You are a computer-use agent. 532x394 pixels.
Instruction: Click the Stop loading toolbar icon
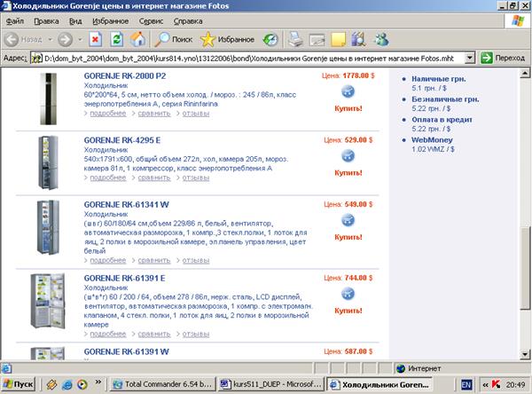click(95, 39)
